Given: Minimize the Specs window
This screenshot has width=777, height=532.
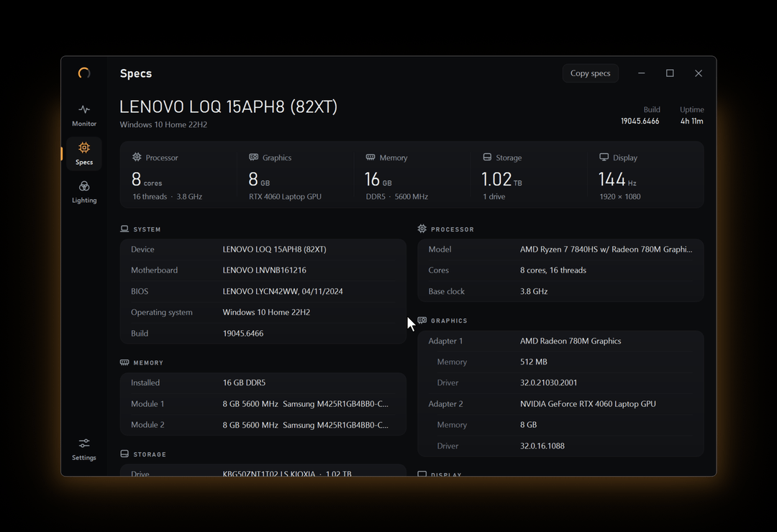Looking at the screenshot, I should tap(641, 73).
